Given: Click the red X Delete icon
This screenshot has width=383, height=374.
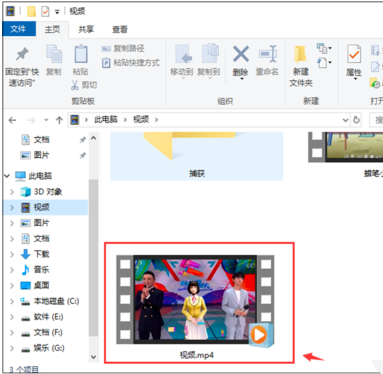Looking at the screenshot, I should pyautogui.click(x=241, y=54).
